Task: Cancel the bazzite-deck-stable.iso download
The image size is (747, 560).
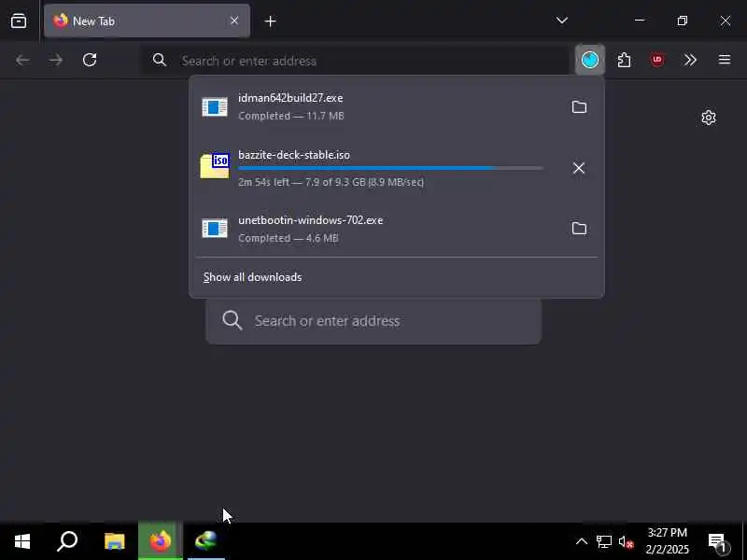Action: pos(579,168)
